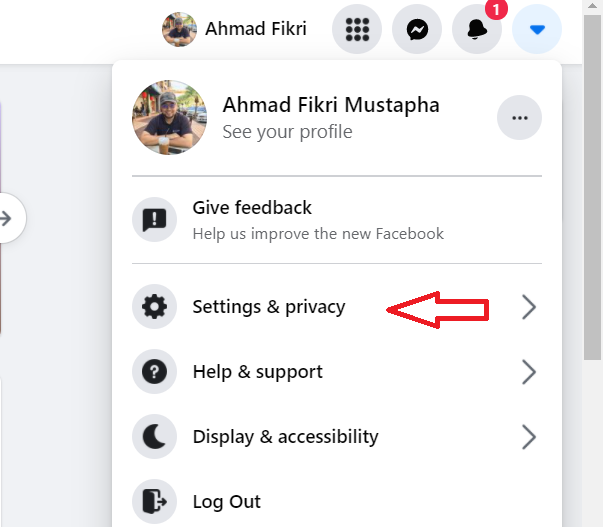Open the notifications bell
The image size is (603, 527).
coord(477,30)
